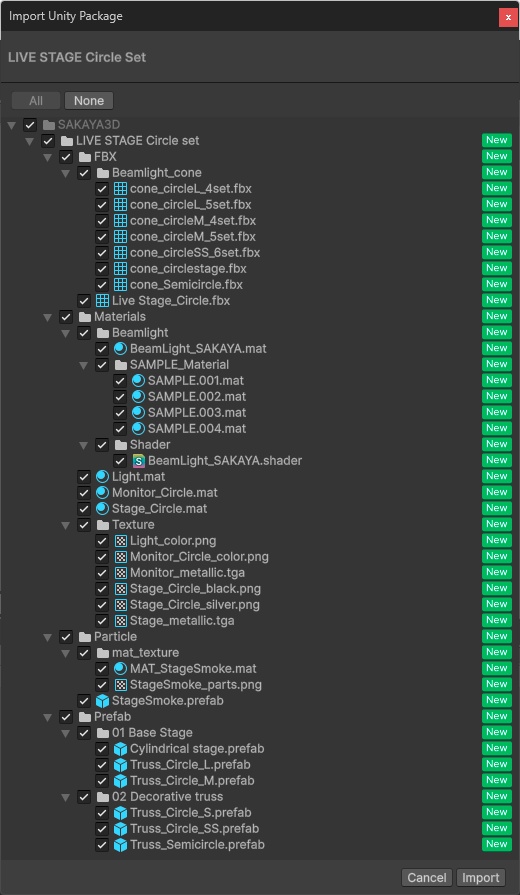Click the prefab icon of Truss_Semicircle.prefab

coord(120,844)
